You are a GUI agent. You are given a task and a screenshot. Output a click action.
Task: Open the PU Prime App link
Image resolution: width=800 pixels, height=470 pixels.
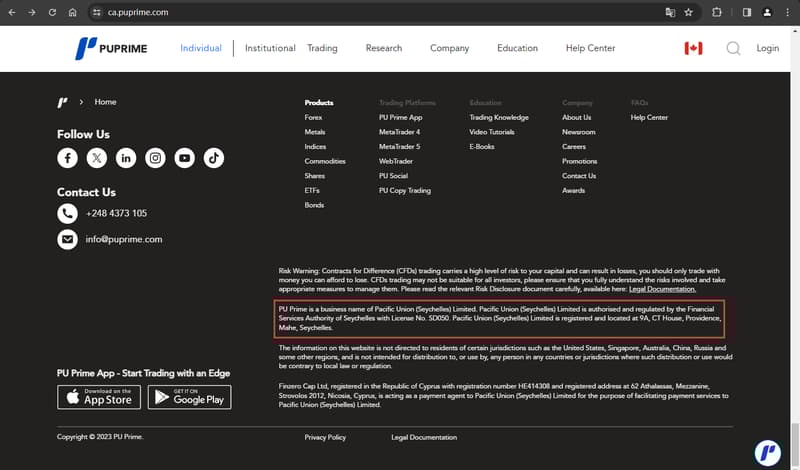click(401, 117)
